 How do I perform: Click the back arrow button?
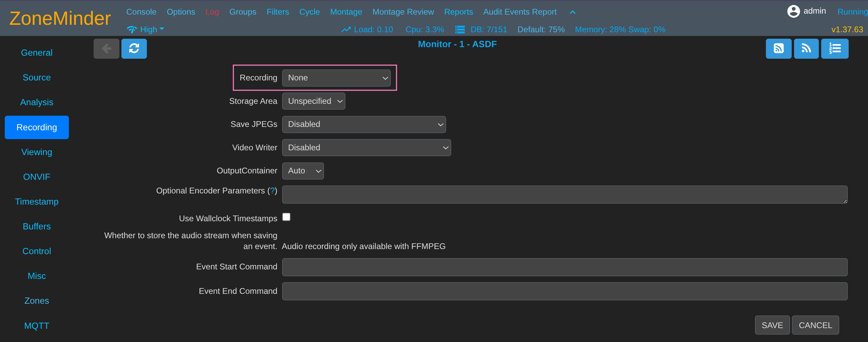[x=106, y=49]
